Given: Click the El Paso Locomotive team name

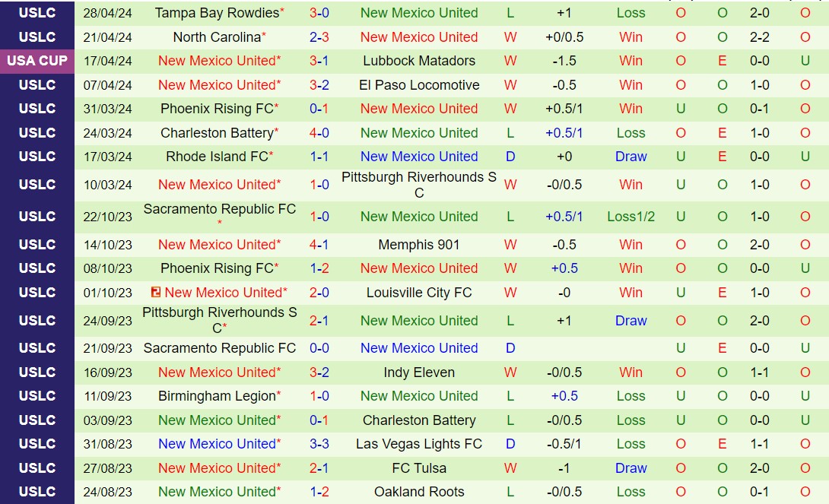Looking at the screenshot, I should point(419,85).
